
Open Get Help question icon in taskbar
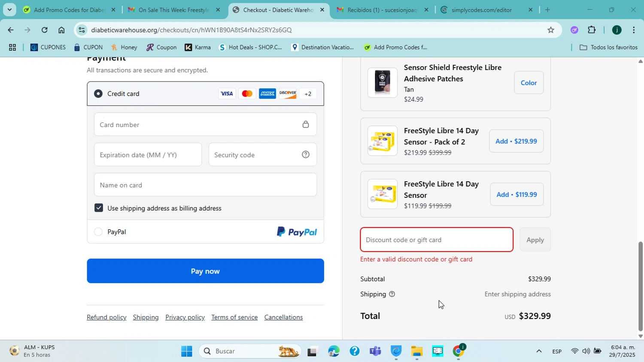355,351
